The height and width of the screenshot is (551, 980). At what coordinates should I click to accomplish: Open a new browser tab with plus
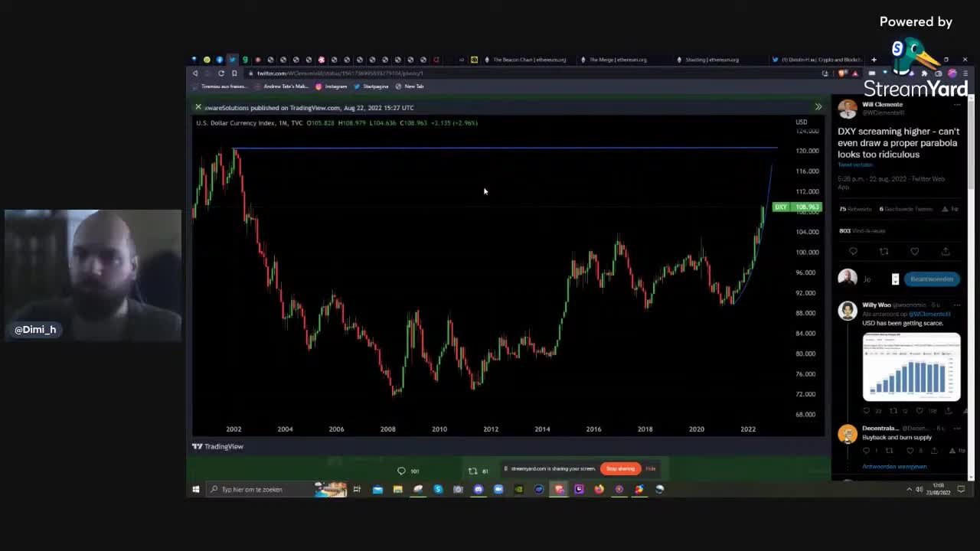874,60
